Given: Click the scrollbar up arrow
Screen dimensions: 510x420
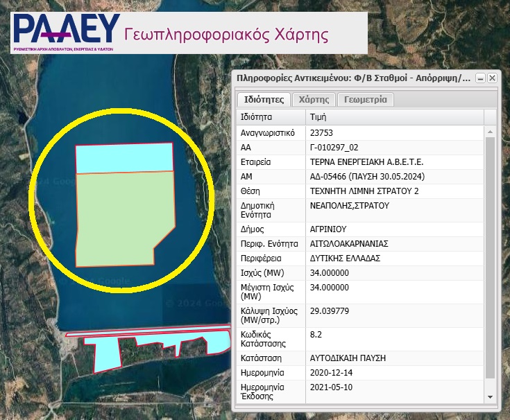Looking at the screenshot, I should point(491,131).
